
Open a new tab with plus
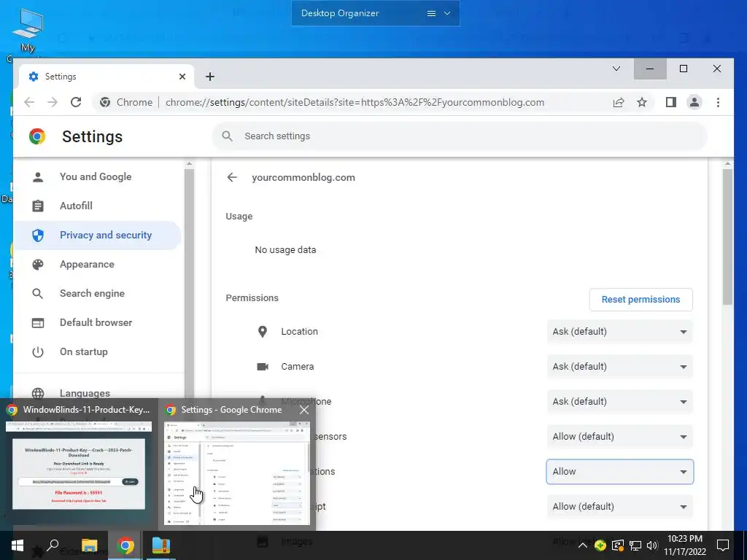[x=209, y=77]
